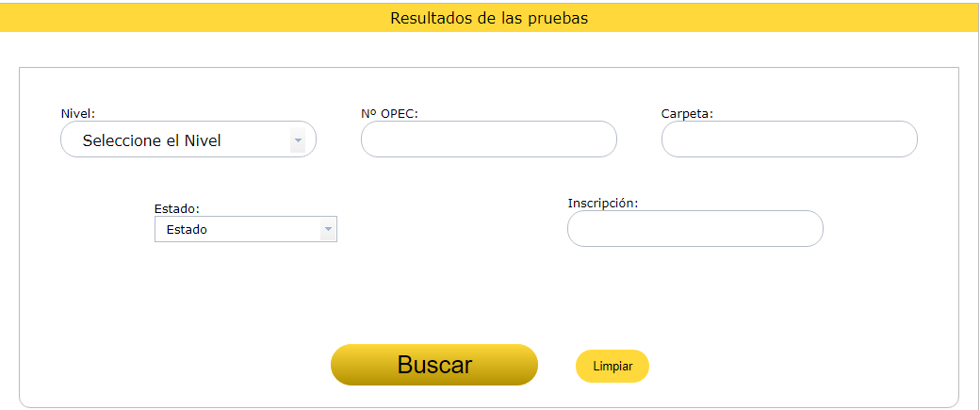Click the 'Estado' placeholder inside the combo box

coord(187,229)
